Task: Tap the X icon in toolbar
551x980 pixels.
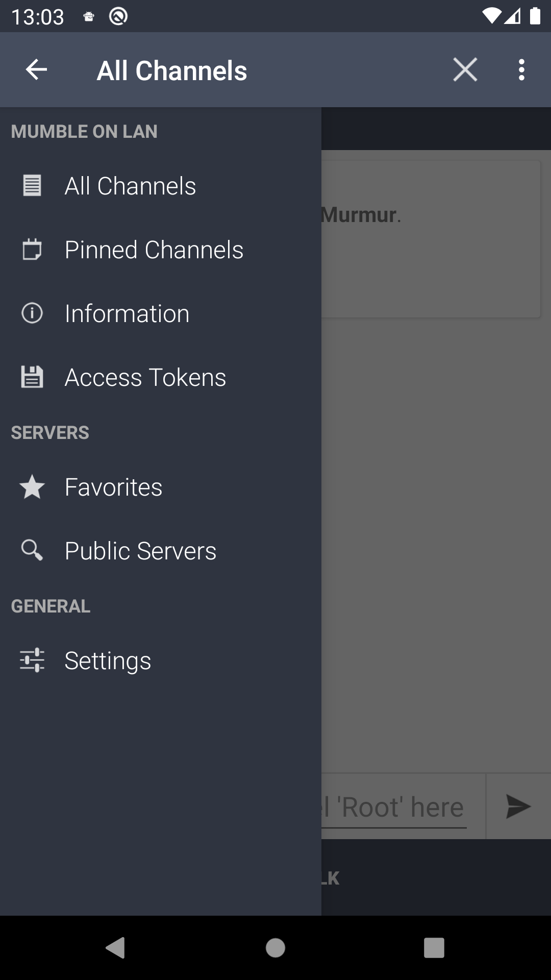Action: pos(465,70)
